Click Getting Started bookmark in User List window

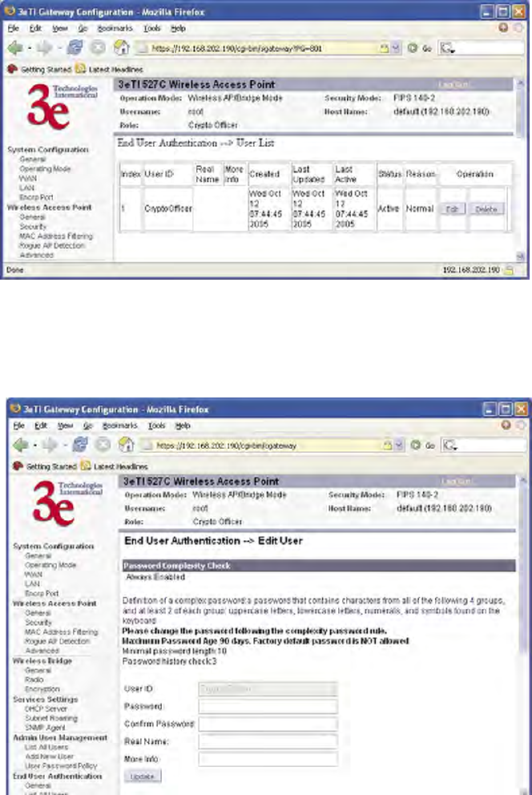(x=39, y=69)
